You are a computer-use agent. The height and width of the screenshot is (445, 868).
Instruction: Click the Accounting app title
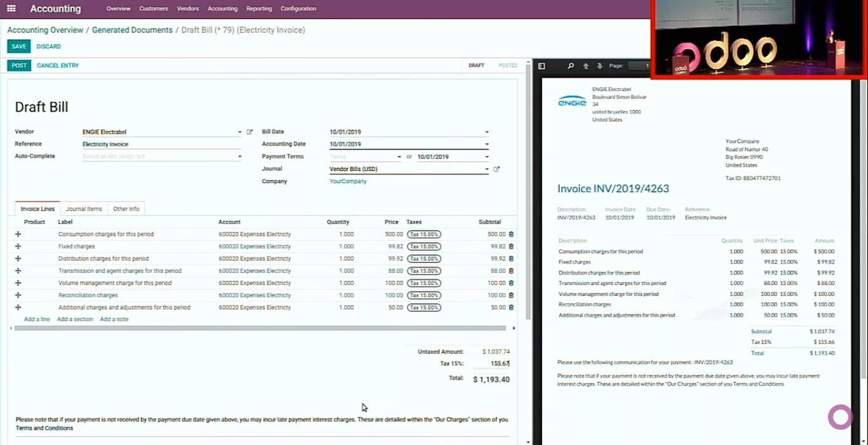[x=55, y=9]
